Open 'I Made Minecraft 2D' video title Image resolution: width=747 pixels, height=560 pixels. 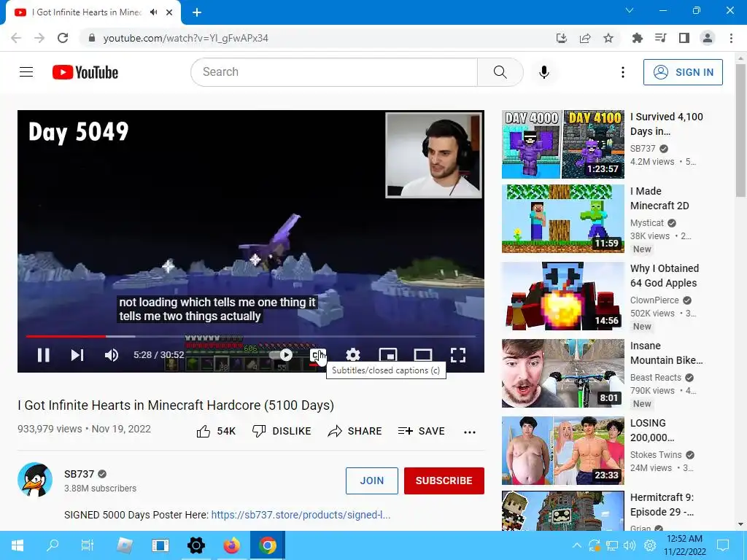[x=659, y=198]
